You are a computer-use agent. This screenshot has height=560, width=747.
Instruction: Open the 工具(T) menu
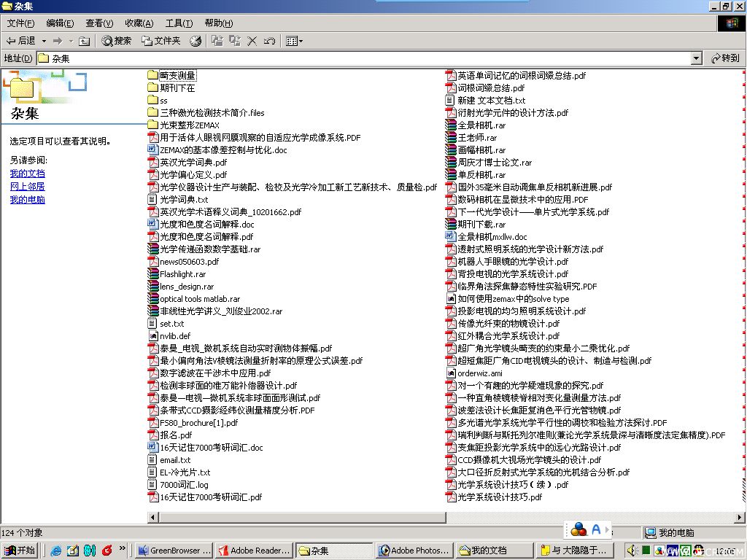point(179,23)
